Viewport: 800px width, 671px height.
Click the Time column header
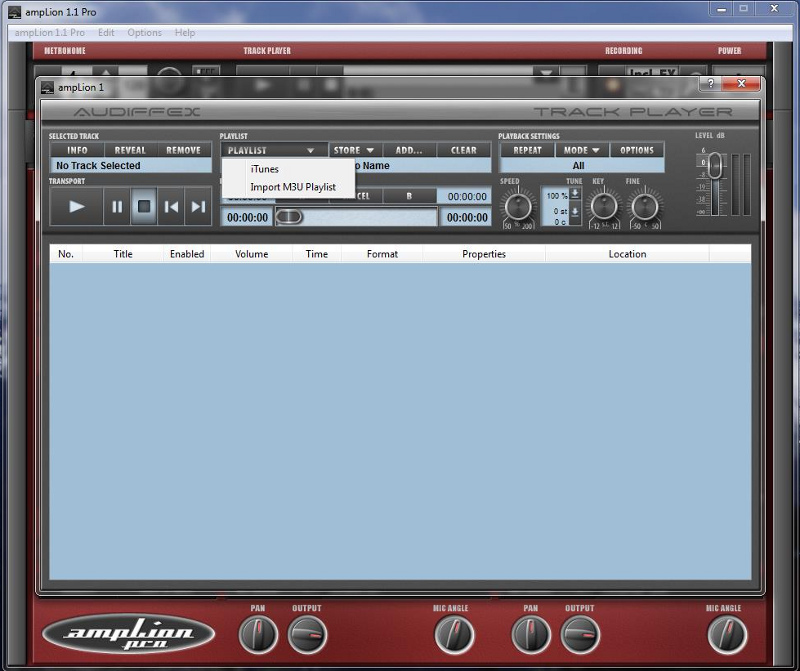(317, 254)
